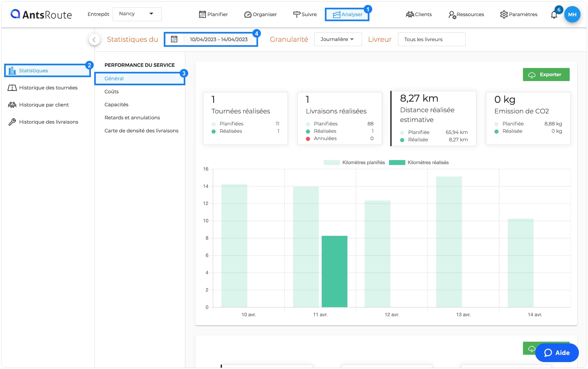Click the Organiser gauge icon
The image size is (588, 369).
point(247,15)
